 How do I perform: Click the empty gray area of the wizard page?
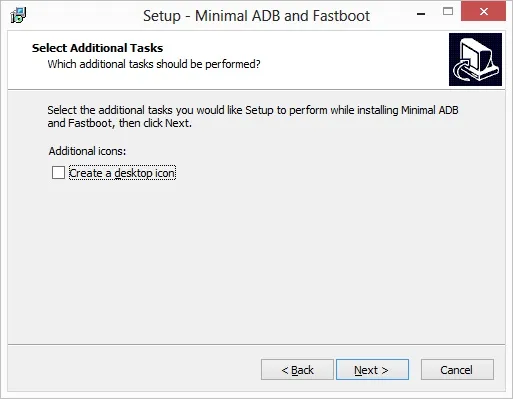(256, 260)
